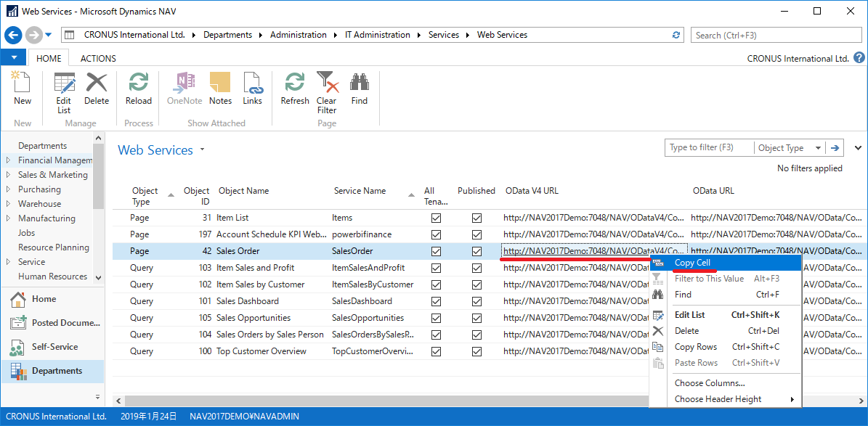
Task: Go back with the blue back arrow
Action: (x=13, y=35)
